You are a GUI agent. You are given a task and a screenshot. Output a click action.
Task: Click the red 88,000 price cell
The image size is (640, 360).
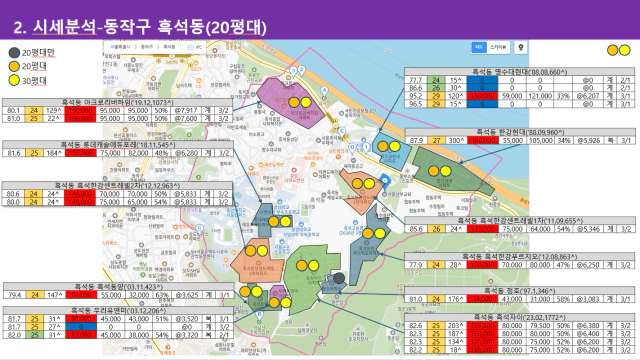click(81, 319)
